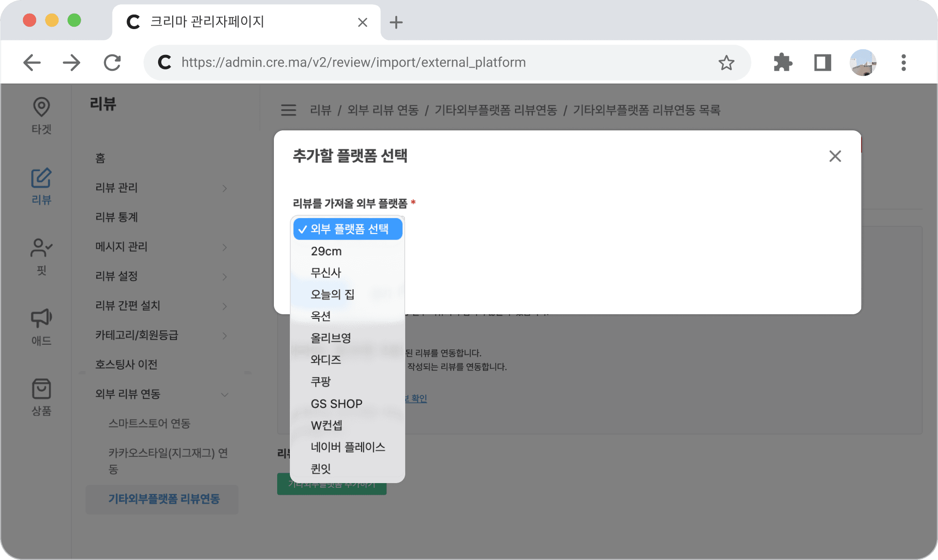
Task: Choose 옥션 from the platform list
Action: pyautogui.click(x=348, y=316)
